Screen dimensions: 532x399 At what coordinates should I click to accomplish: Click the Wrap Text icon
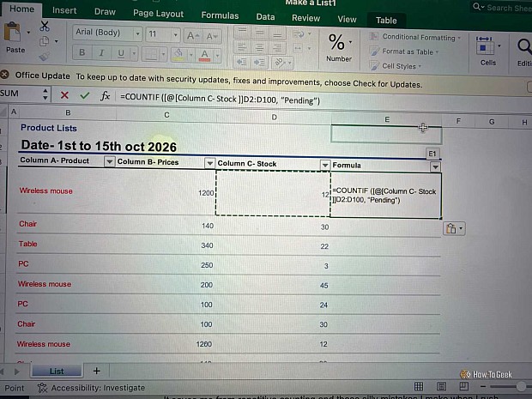tap(299, 34)
